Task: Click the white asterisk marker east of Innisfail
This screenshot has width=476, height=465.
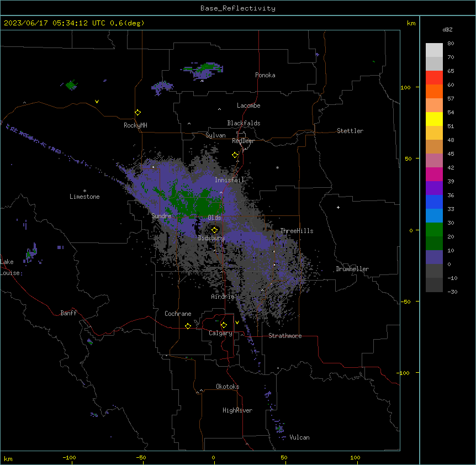Action: pos(277,167)
